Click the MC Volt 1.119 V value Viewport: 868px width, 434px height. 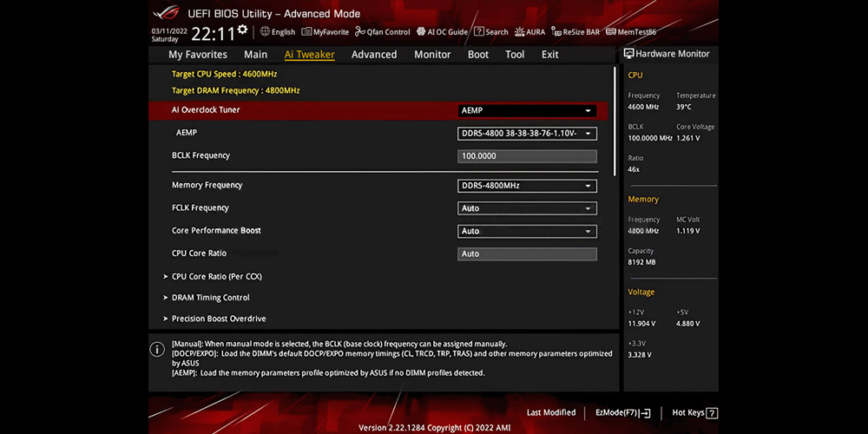pyautogui.click(x=688, y=231)
